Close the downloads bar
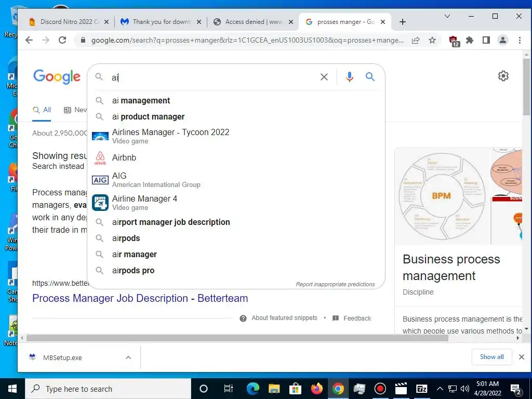The image size is (532, 399). tap(522, 357)
